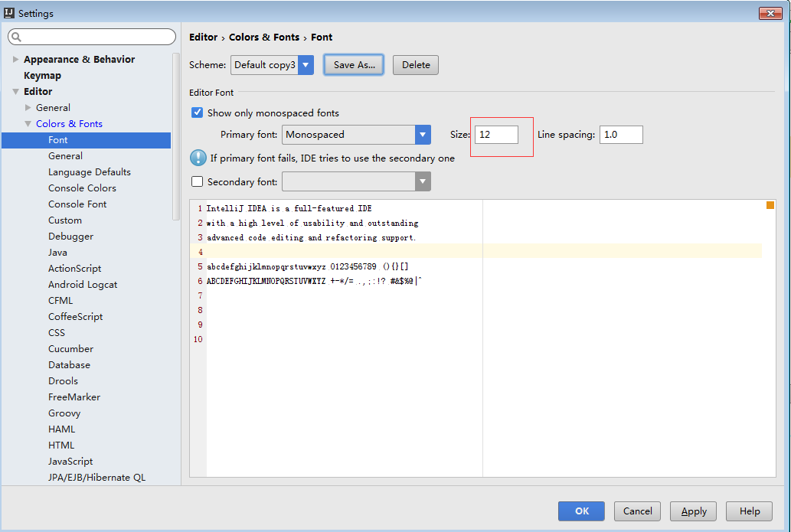Click Colors & Fonts in breadcrumb

(x=264, y=38)
